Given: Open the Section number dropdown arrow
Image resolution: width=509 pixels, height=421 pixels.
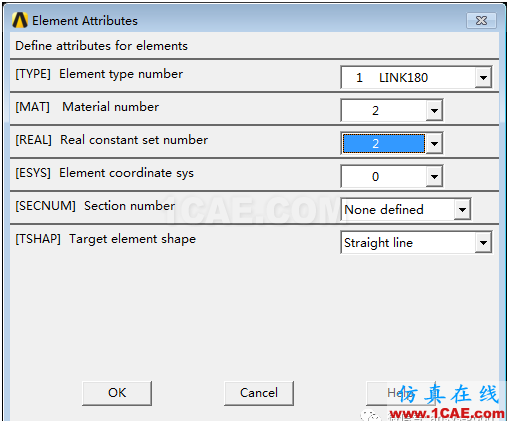Looking at the screenshot, I should (462, 209).
